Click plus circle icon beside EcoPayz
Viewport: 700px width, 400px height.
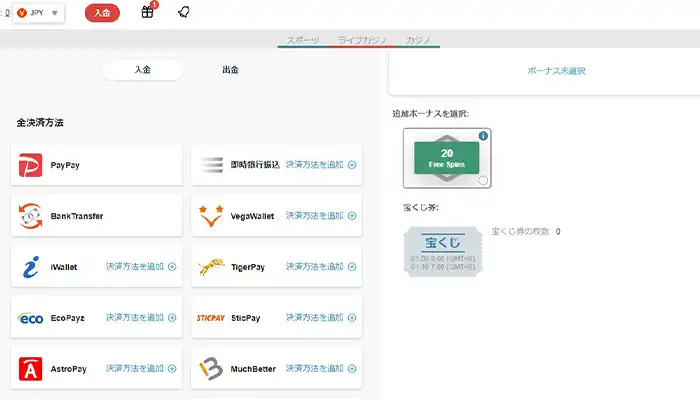(172, 317)
